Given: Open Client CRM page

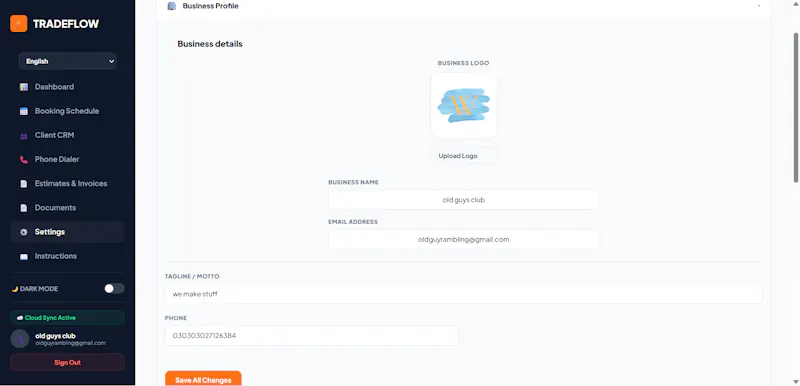Looking at the screenshot, I should [x=67, y=136].
